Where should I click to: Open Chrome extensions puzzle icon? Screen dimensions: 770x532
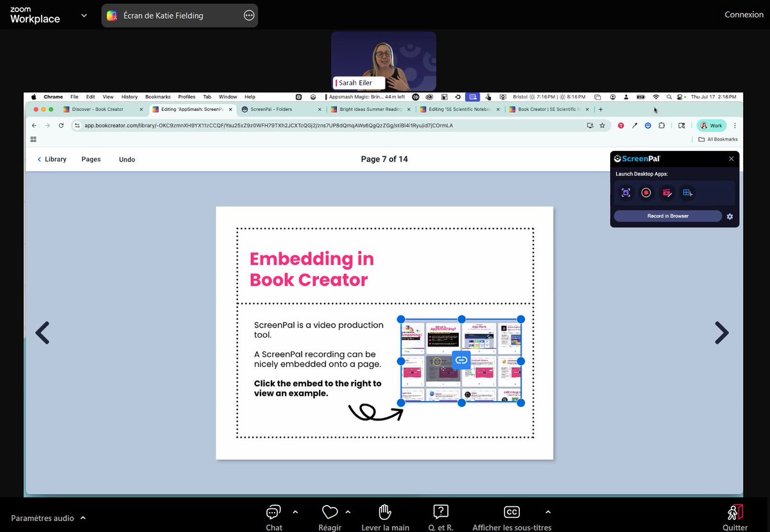coord(662,125)
